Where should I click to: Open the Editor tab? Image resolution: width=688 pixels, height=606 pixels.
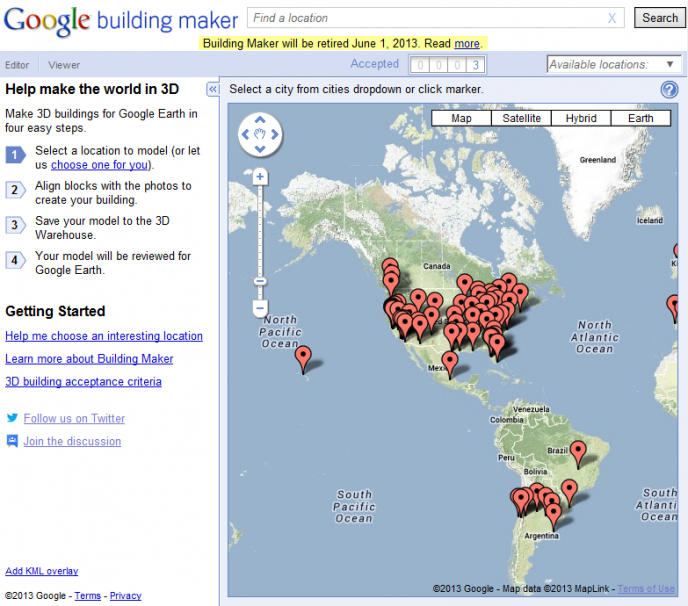pos(17,65)
